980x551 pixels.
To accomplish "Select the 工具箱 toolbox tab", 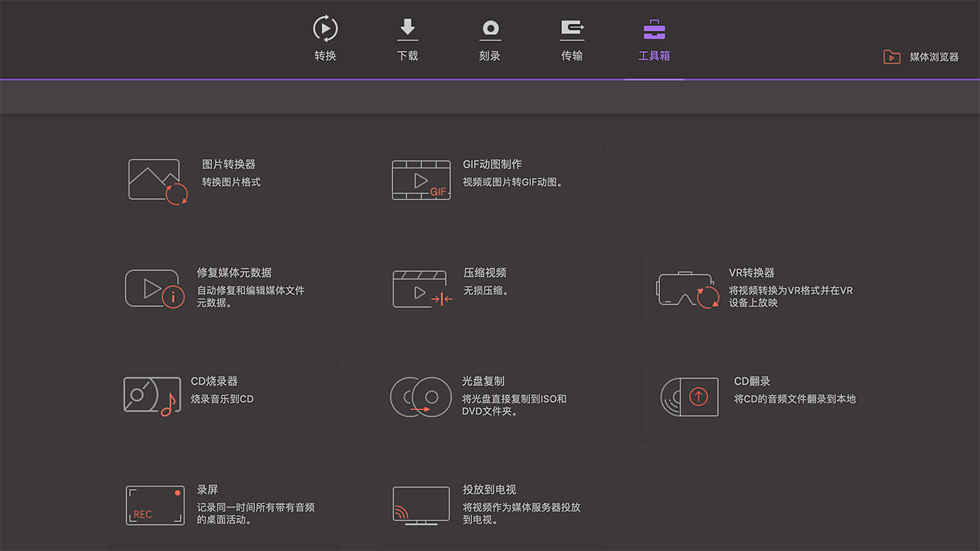I will (654, 40).
